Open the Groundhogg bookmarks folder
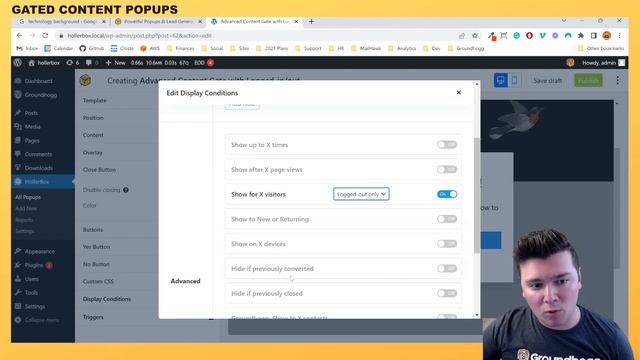 (466, 48)
